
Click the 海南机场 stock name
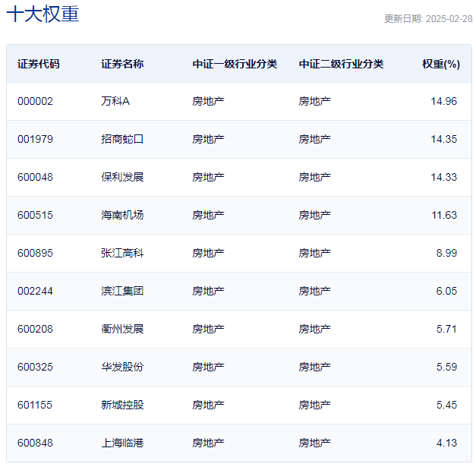click(x=122, y=215)
